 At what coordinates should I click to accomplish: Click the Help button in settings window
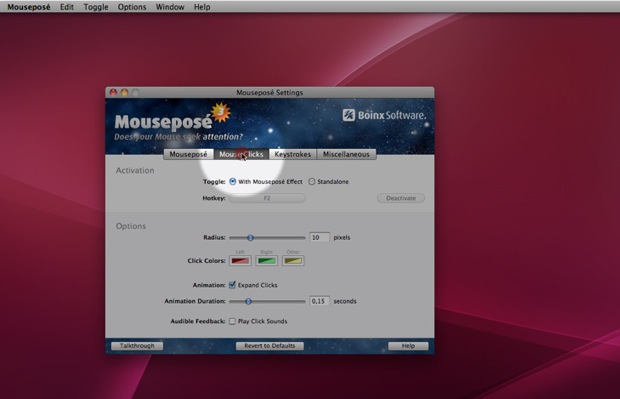408,346
